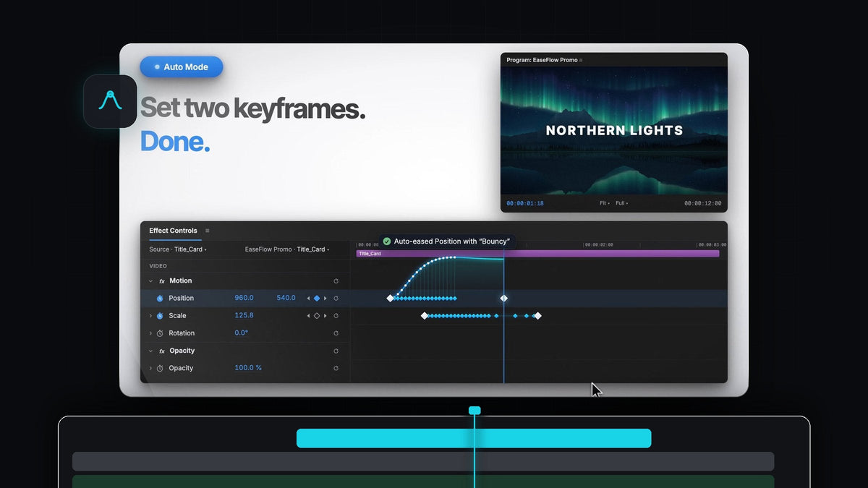Screen dimensions: 868x488
Task: Open the Effect Controls panel menu icon
Action: [208, 231]
